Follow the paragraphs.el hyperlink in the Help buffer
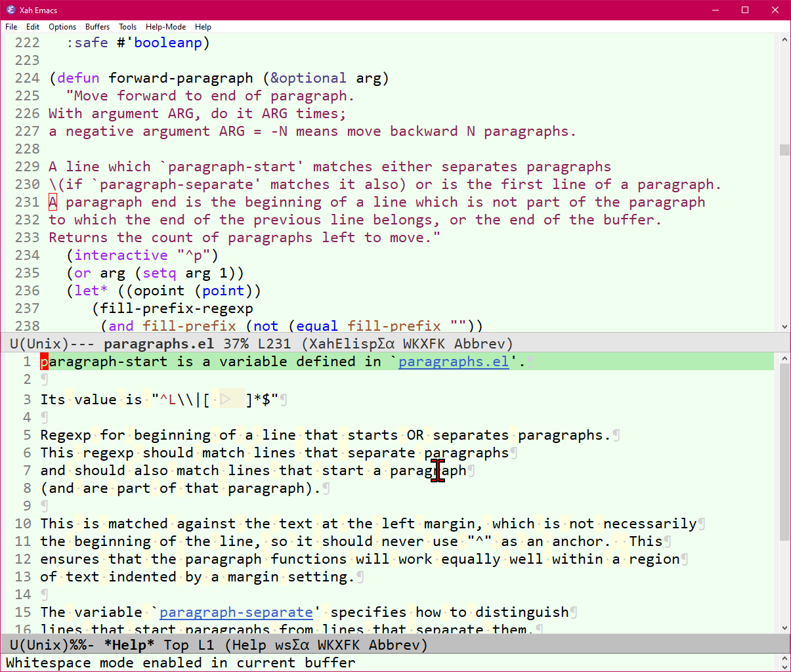This screenshot has height=672, width=791. 453,361
